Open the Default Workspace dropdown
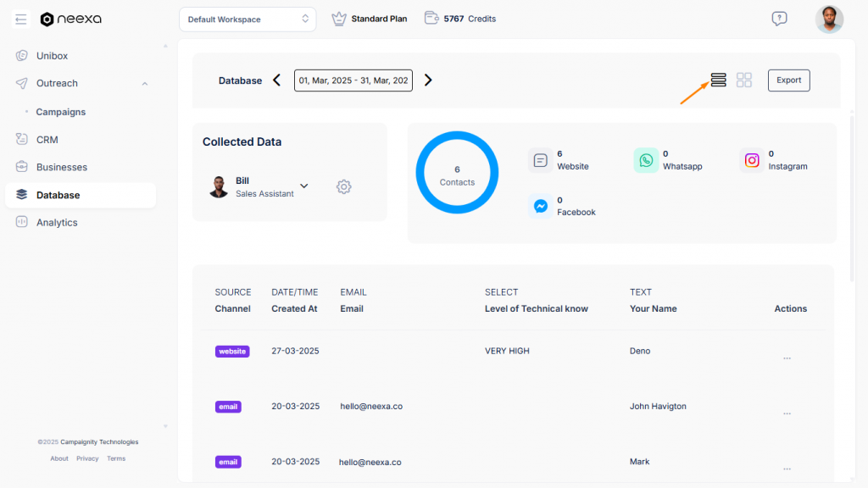 pos(248,19)
